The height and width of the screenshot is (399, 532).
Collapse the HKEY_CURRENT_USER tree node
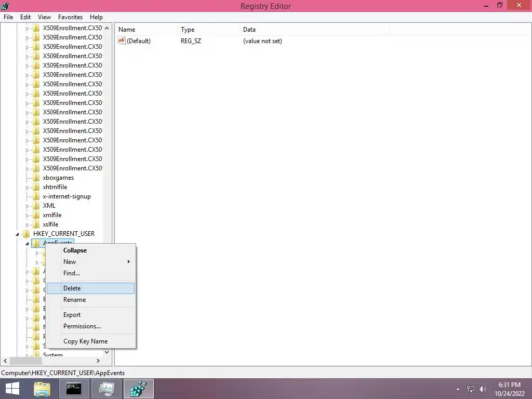[17, 234]
